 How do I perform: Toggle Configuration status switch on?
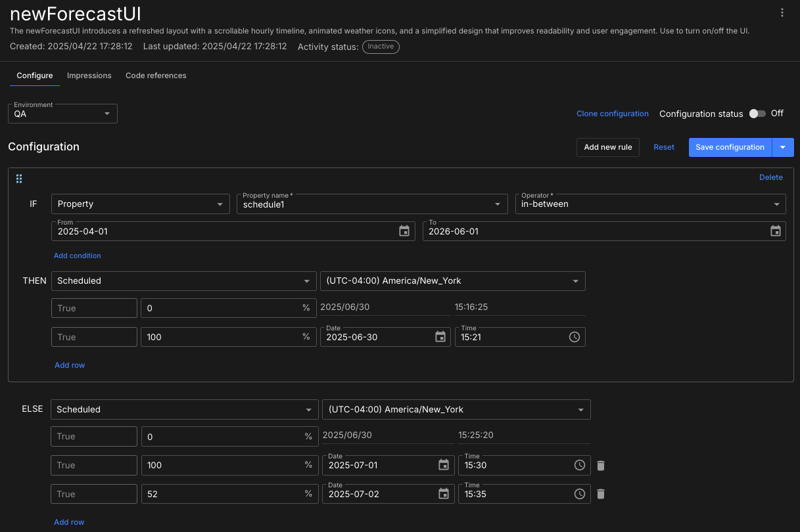[757, 114]
